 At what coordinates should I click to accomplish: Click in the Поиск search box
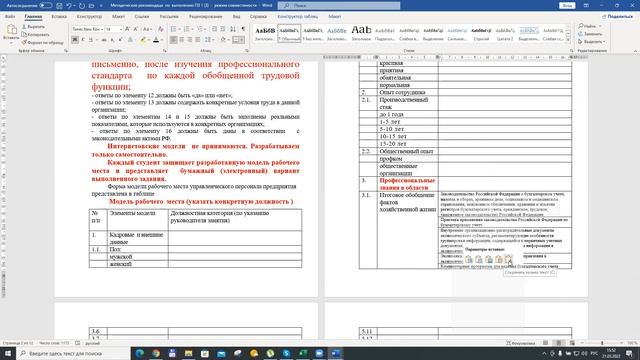coord(339,5)
